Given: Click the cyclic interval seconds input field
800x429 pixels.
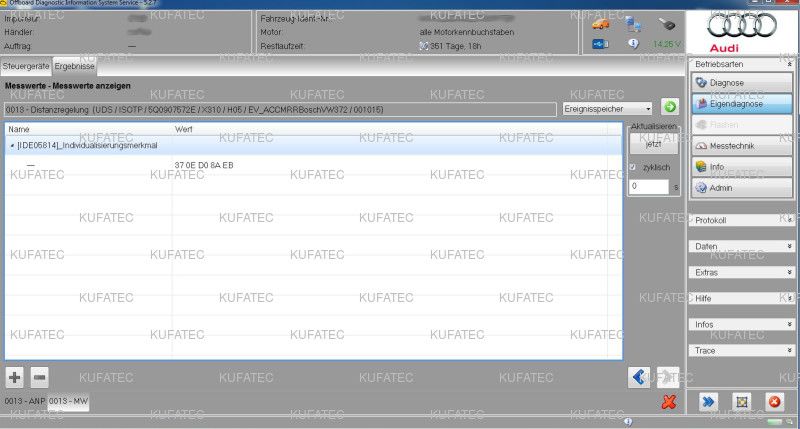Looking at the screenshot, I should pos(648,186).
